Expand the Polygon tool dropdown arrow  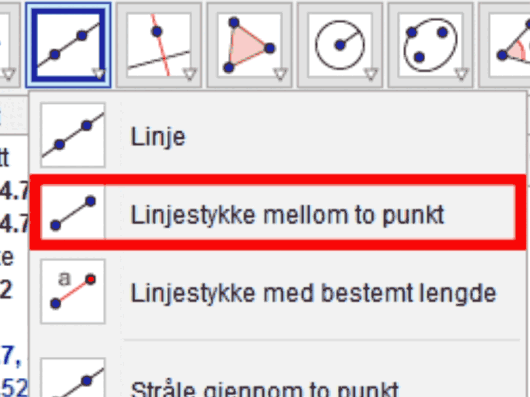[280, 74]
